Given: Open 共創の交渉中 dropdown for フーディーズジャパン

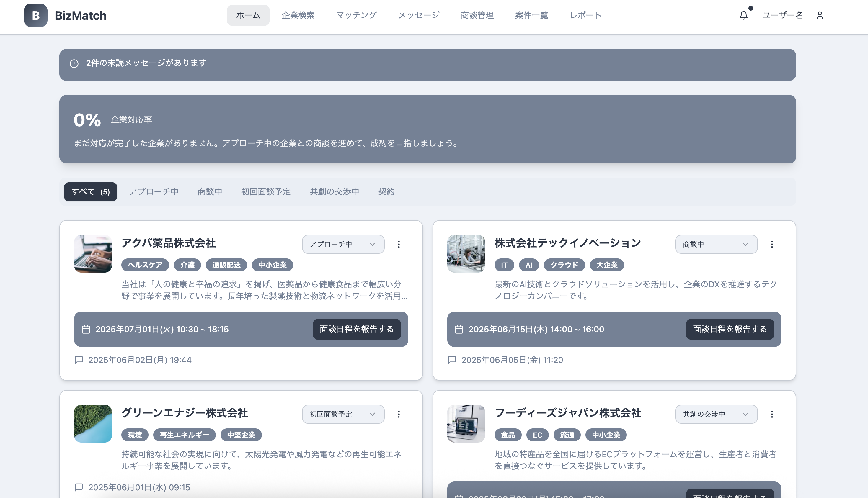Looking at the screenshot, I should point(716,414).
